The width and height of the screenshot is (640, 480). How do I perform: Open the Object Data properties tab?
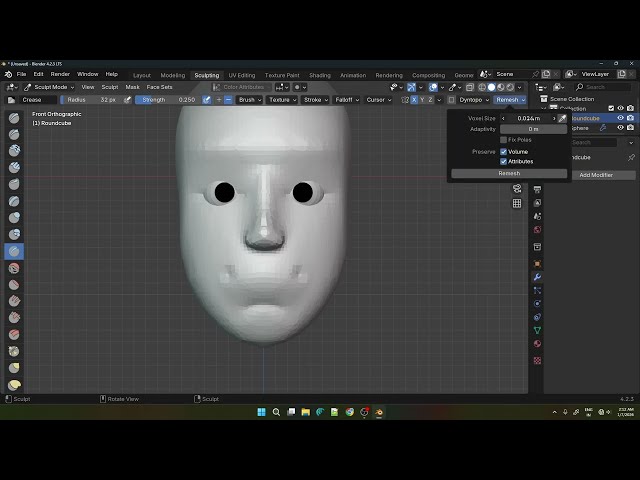537,330
